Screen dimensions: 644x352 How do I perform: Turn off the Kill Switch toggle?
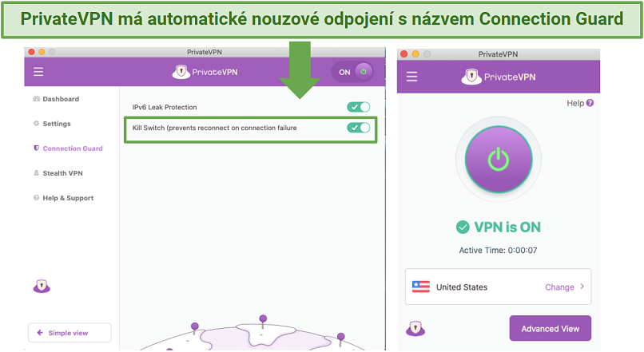click(359, 128)
